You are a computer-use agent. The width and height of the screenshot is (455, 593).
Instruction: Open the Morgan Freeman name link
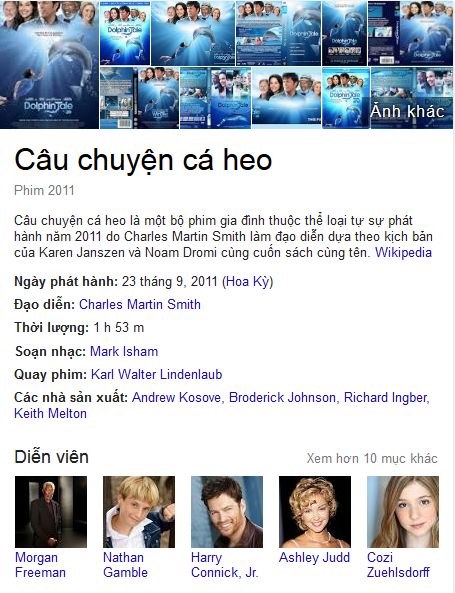40,565
